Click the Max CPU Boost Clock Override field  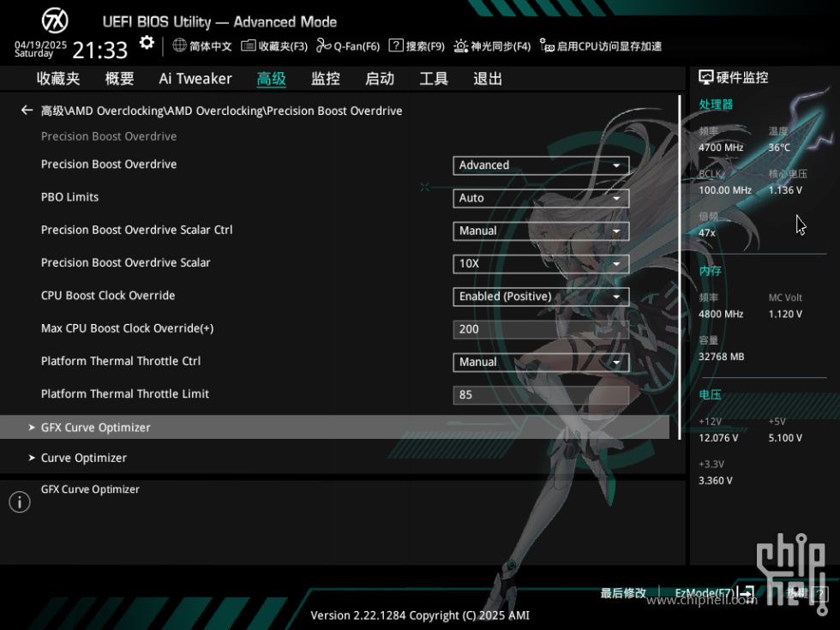pos(541,329)
